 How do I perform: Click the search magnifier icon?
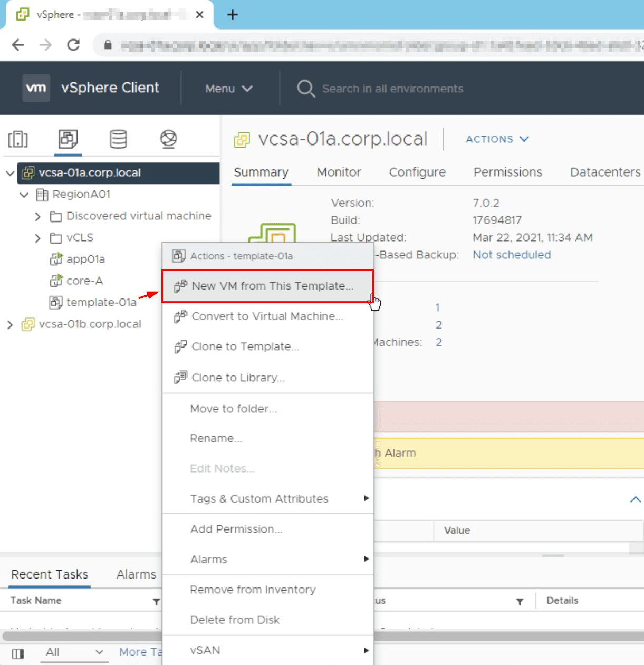pyautogui.click(x=306, y=88)
